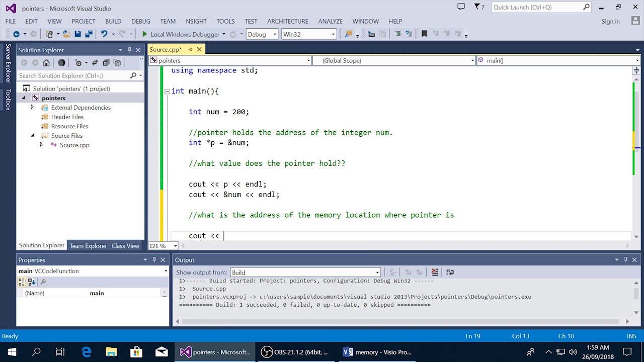Click the Undo arrow in the toolbar
Screen dimensions: 644x362
coord(104,34)
